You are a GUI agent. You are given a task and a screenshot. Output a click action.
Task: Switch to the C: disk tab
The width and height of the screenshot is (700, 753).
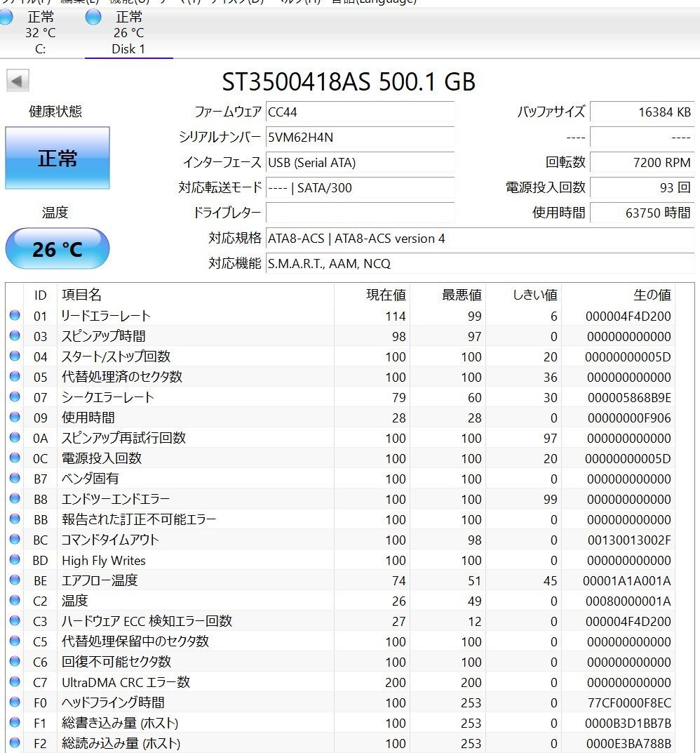tap(40, 32)
